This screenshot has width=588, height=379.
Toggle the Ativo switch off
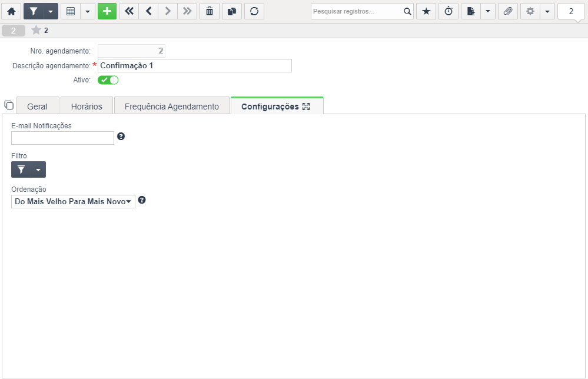[x=108, y=80]
